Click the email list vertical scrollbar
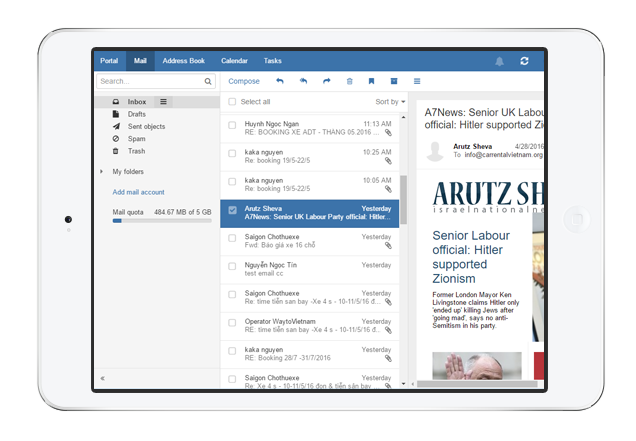The height and width of the screenshot is (441, 636). (403, 200)
